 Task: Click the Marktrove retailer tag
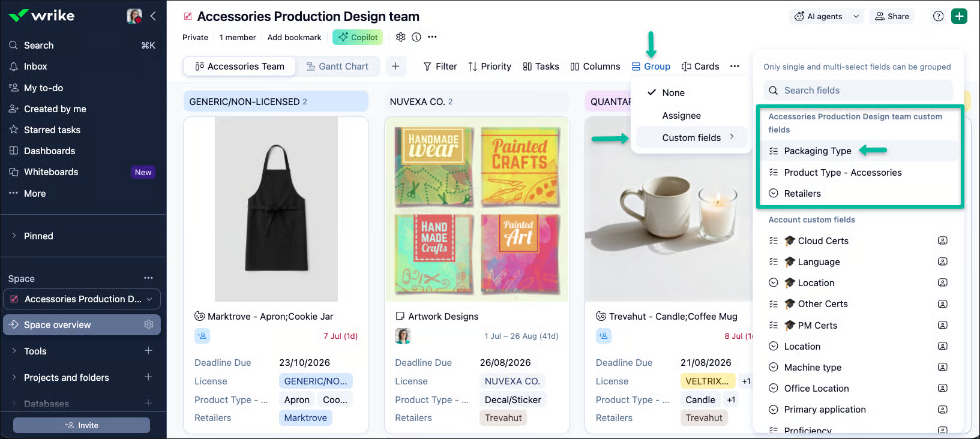pyautogui.click(x=305, y=417)
